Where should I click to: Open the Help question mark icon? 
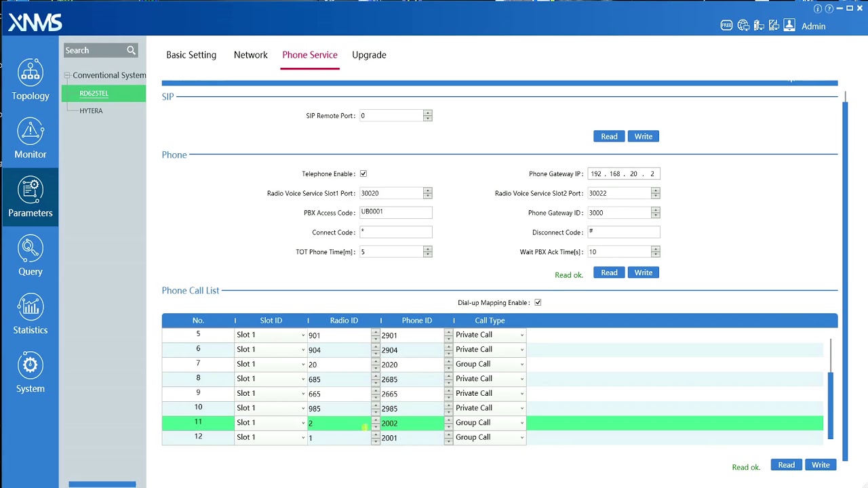[829, 9]
